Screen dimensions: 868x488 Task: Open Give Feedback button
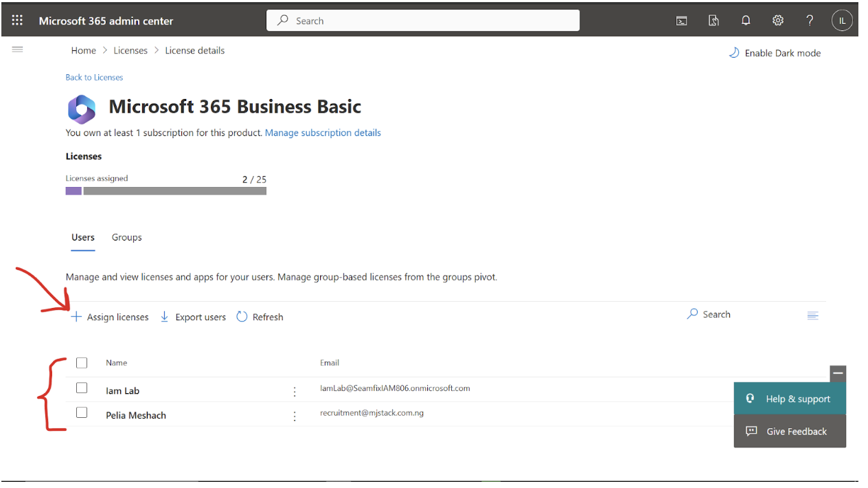point(790,431)
